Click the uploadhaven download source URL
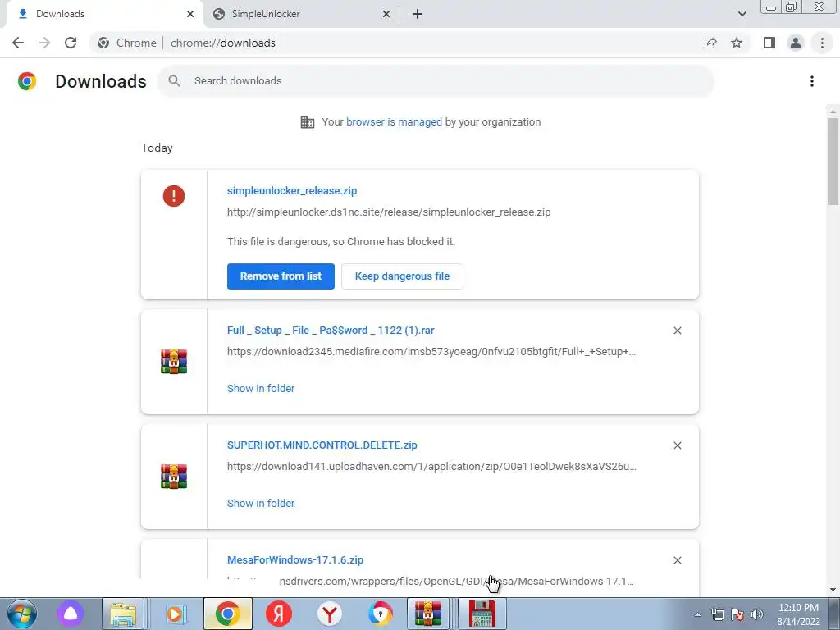 coord(431,467)
